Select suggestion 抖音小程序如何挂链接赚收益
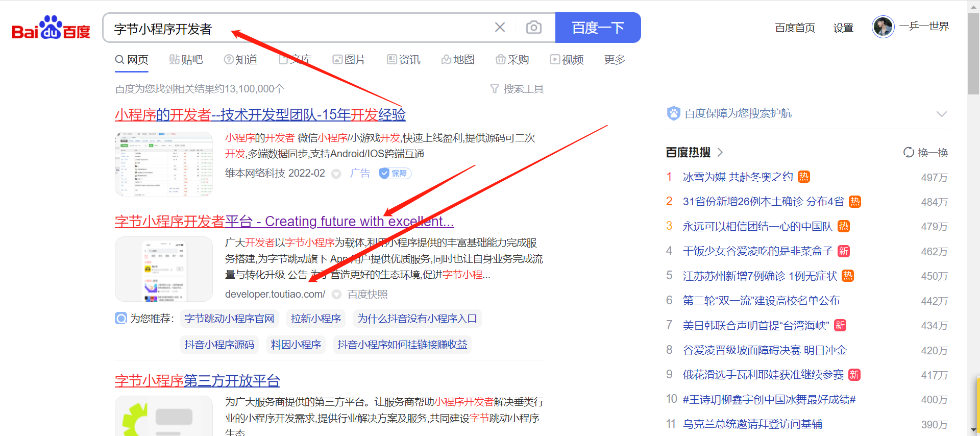This screenshot has width=980, height=436. 403,345
